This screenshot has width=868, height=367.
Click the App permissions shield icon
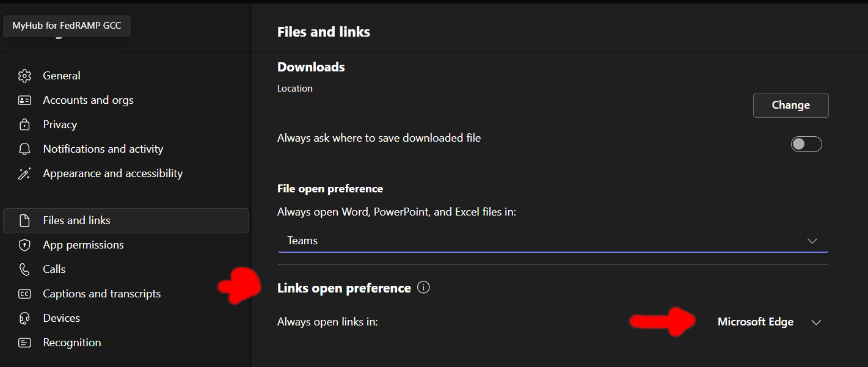[x=24, y=245]
